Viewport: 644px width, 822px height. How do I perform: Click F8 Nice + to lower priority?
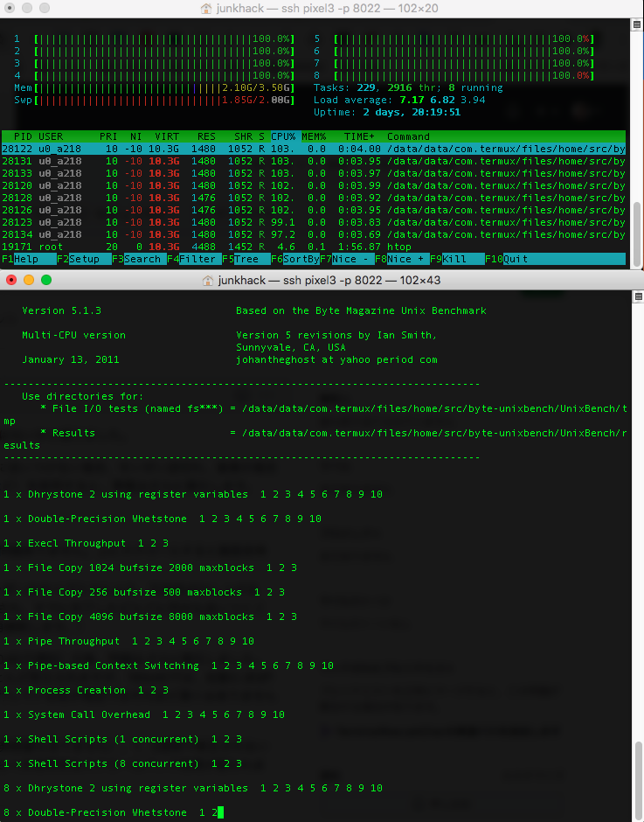tap(405, 260)
